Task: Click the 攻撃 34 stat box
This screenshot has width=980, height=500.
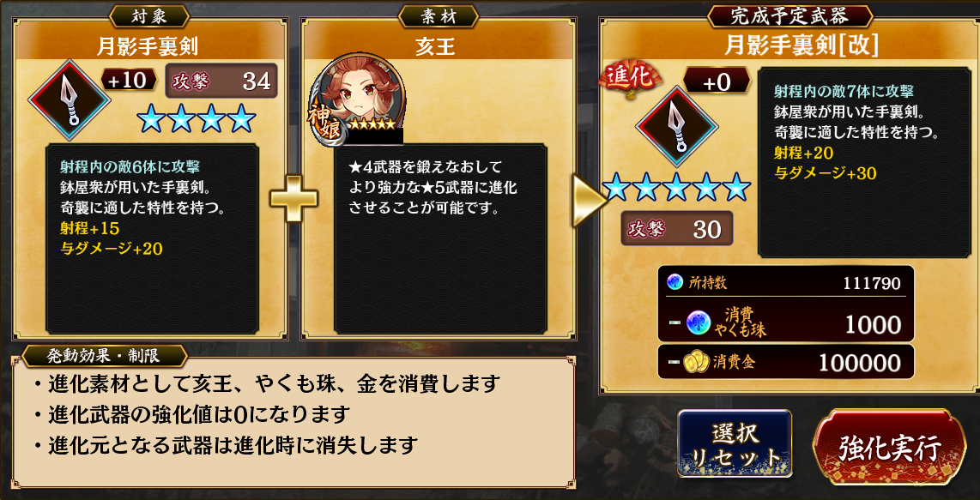Action: point(221,81)
